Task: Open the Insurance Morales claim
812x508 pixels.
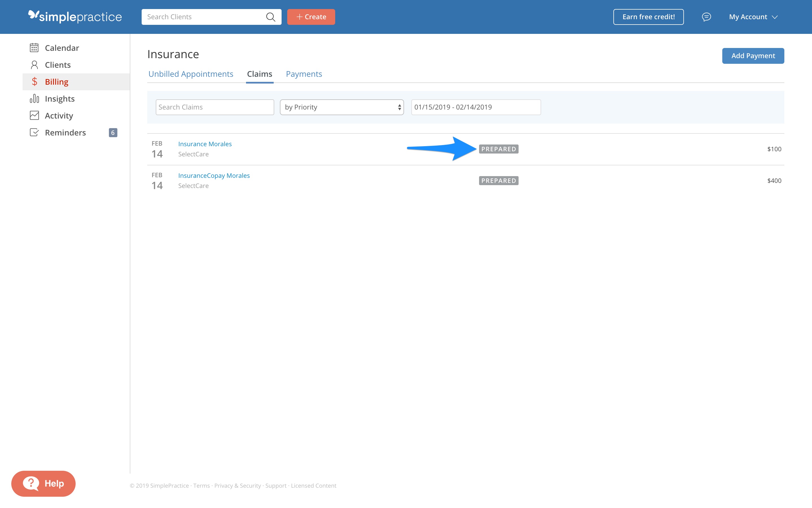Action: coord(205,143)
